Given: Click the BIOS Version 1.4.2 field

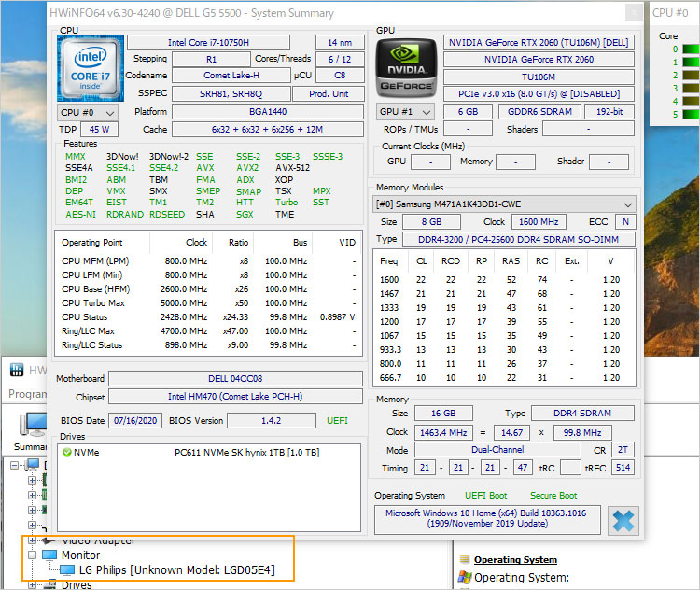Looking at the screenshot, I should tap(272, 421).
